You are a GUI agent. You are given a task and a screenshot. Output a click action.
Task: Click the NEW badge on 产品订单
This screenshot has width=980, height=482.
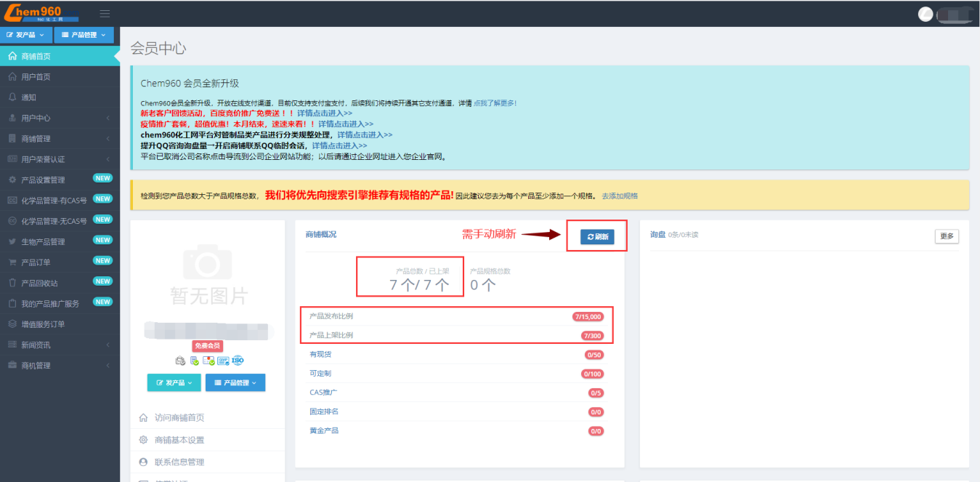[x=102, y=260]
